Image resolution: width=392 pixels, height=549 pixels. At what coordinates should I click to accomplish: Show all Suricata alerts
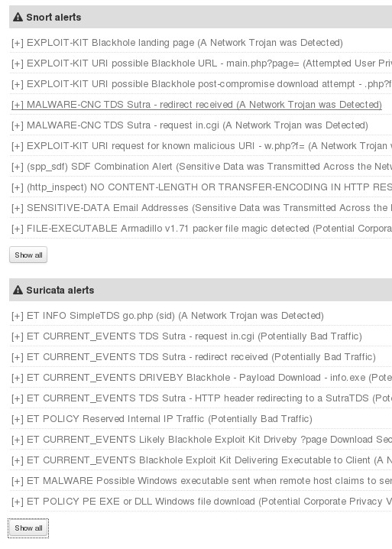pyautogui.click(x=28, y=528)
